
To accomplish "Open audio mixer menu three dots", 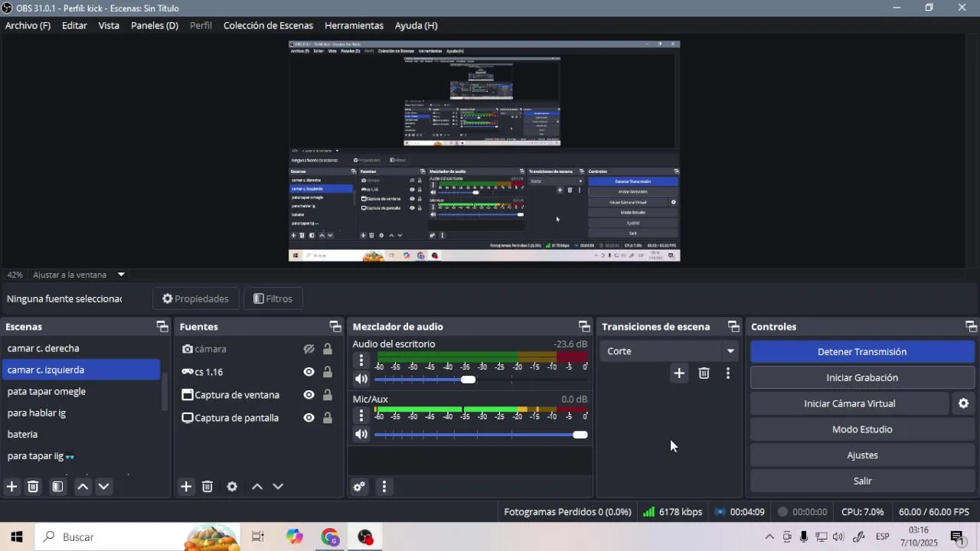I will pyautogui.click(x=384, y=487).
